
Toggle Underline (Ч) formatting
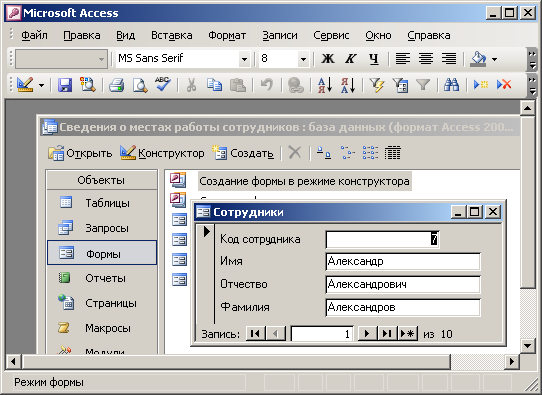[x=374, y=59]
